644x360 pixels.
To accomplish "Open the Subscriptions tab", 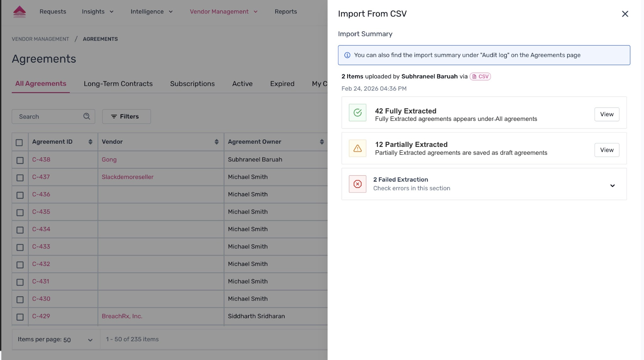I will point(192,84).
